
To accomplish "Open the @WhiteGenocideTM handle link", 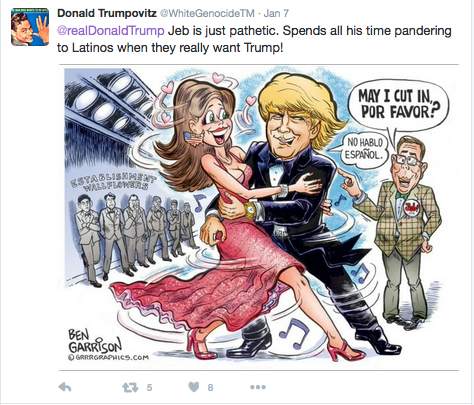I will coord(207,14).
